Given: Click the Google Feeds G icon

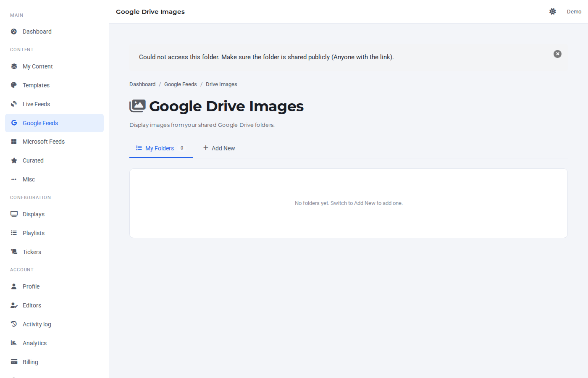Looking at the screenshot, I should (x=14, y=123).
